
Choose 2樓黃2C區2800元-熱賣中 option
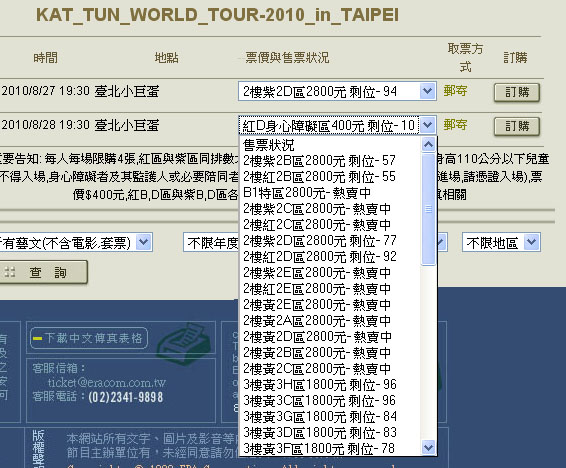tap(330, 368)
